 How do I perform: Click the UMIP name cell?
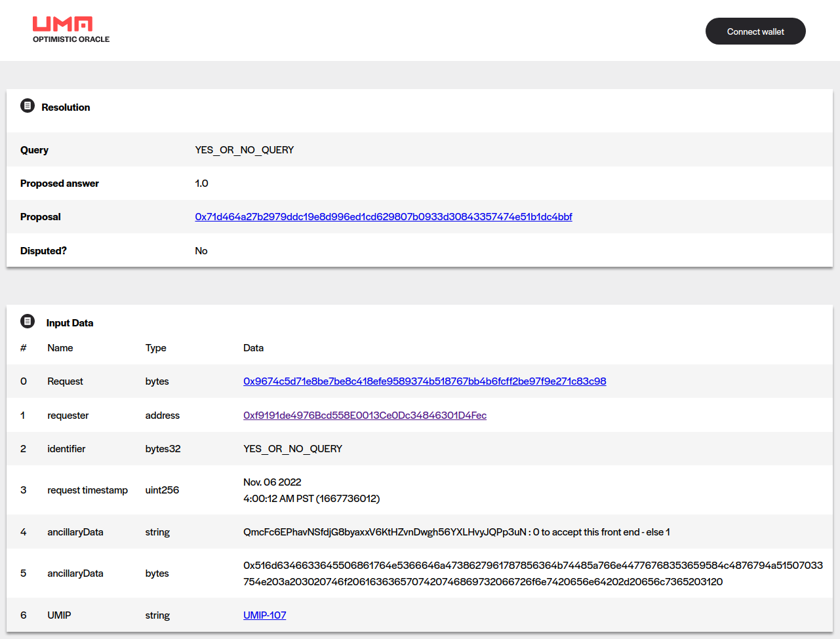pos(59,615)
